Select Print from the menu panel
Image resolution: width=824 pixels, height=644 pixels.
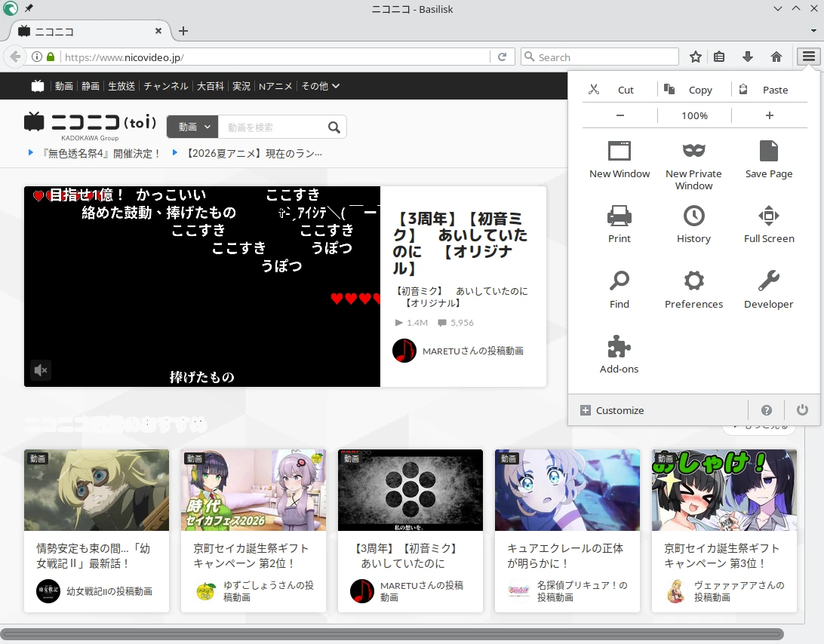click(x=619, y=224)
